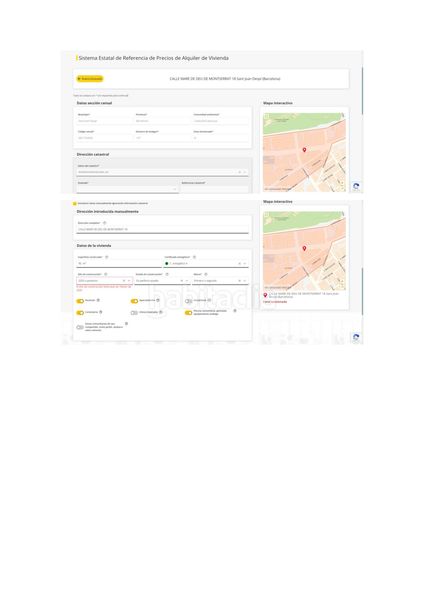Enable the switch that is off next to the Aparcamiento toggle

click(x=188, y=301)
